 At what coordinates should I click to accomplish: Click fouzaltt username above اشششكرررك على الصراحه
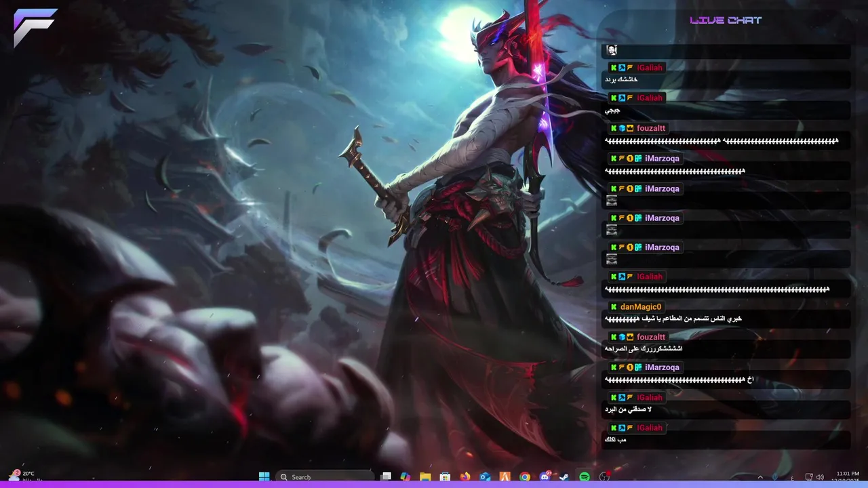(651, 337)
